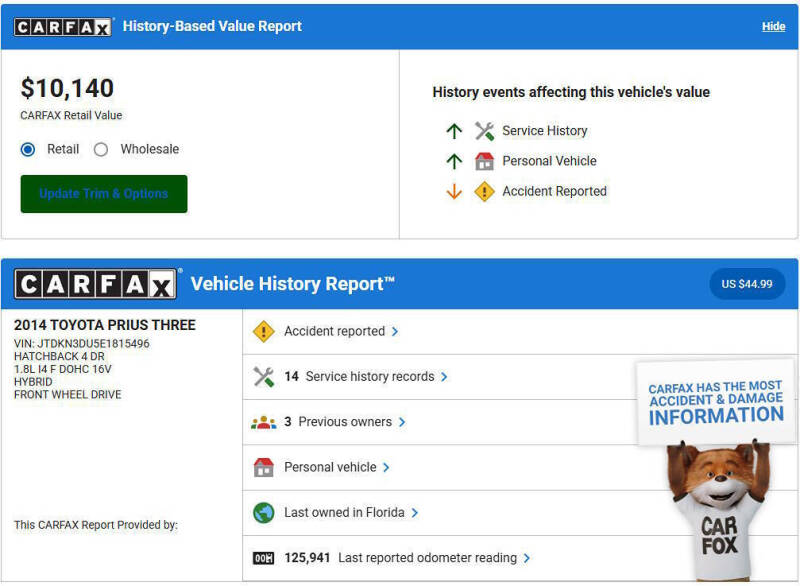Click the people icon beside Previous owners
The height and width of the screenshot is (586, 800).
point(263,422)
